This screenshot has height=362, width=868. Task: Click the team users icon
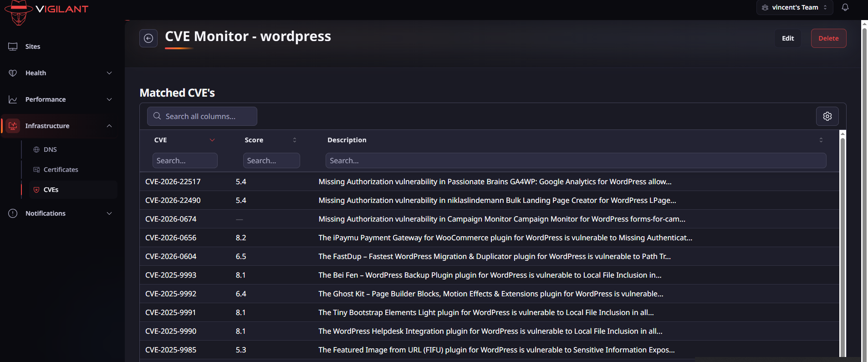point(765,7)
